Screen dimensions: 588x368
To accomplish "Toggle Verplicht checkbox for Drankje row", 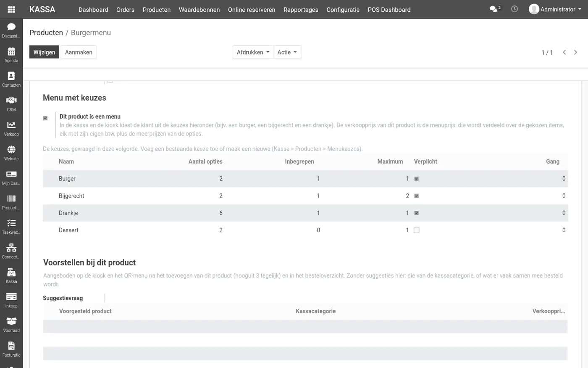I will coord(417,213).
